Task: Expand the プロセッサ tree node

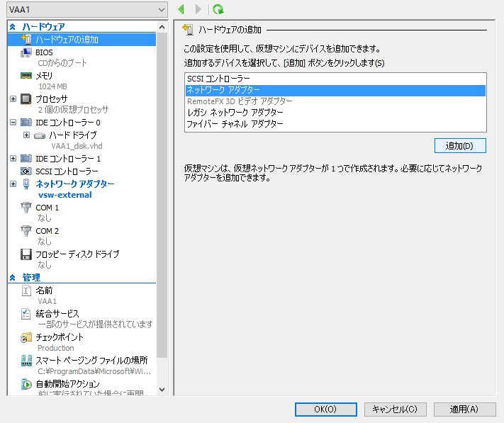Action: point(13,99)
